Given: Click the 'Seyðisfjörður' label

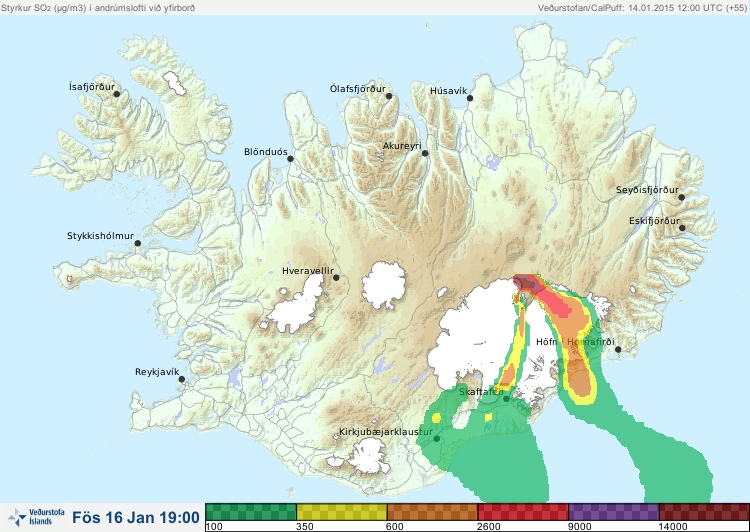Looking at the screenshot, I should tap(647, 190).
